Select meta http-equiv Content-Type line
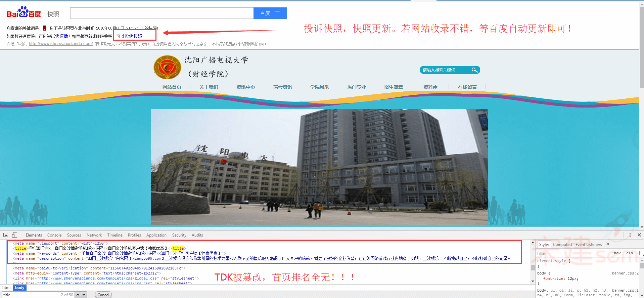 click(x=87, y=273)
